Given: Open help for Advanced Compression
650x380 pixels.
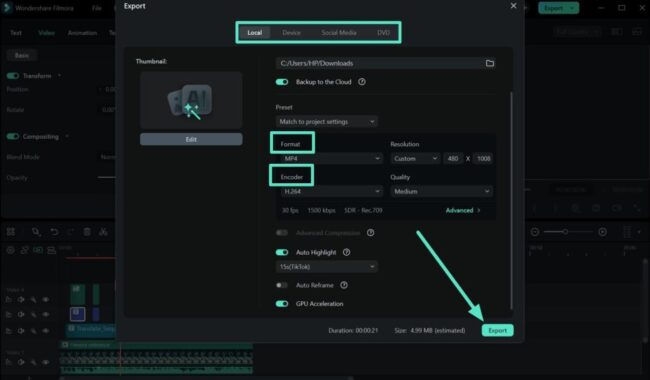Looking at the screenshot, I should [x=371, y=233].
